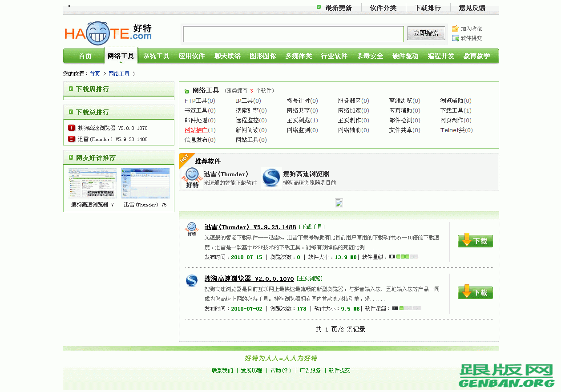This screenshot has height=392, width=561.
Task: Open the 杀毒安全 category tab
Action: click(x=370, y=56)
